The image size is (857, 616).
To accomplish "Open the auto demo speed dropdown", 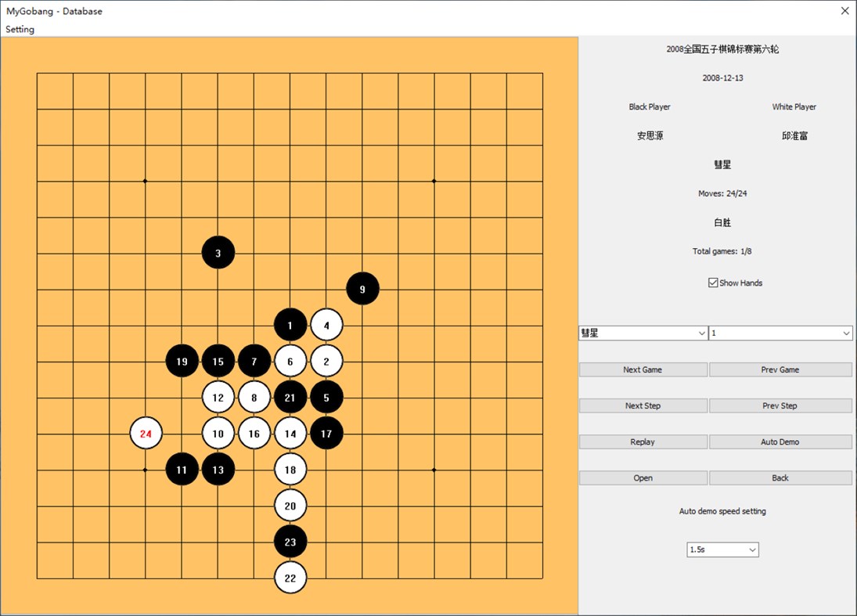I will point(722,549).
